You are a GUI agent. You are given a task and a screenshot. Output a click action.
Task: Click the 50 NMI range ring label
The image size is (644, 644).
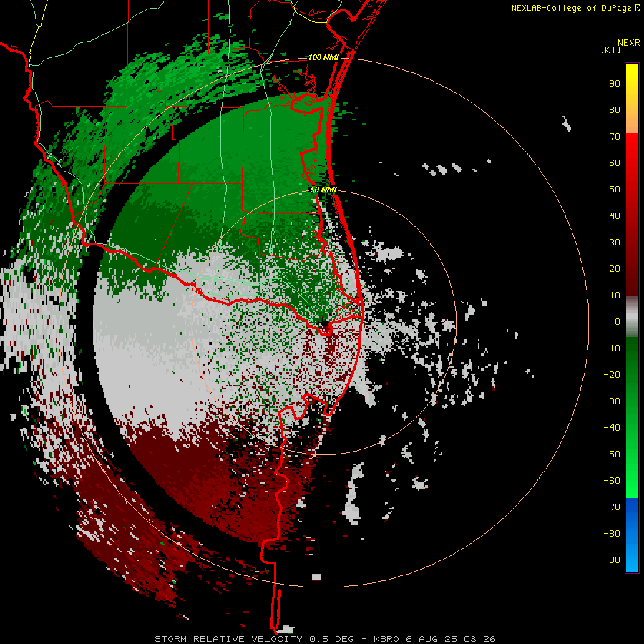click(323, 190)
